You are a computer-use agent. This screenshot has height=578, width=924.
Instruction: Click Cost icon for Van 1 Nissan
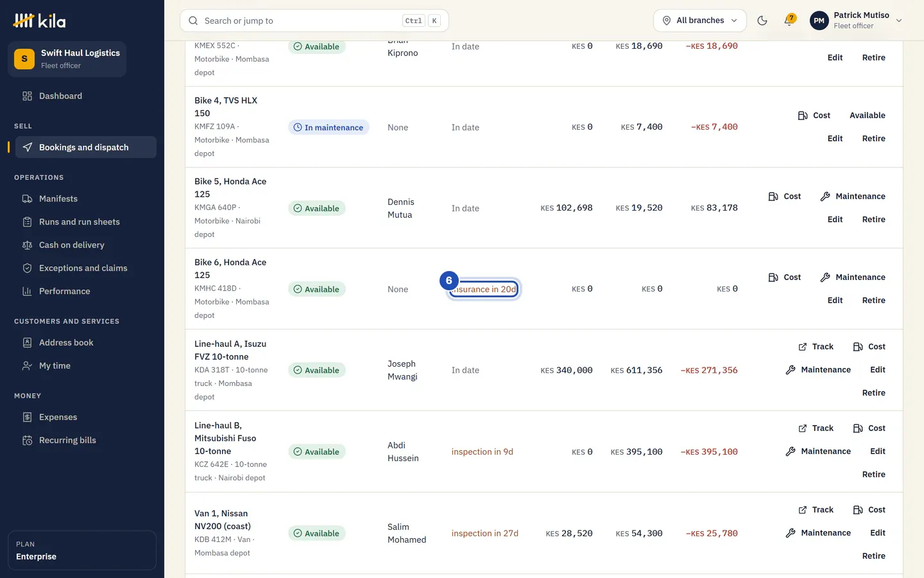click(x=858, y=510)
